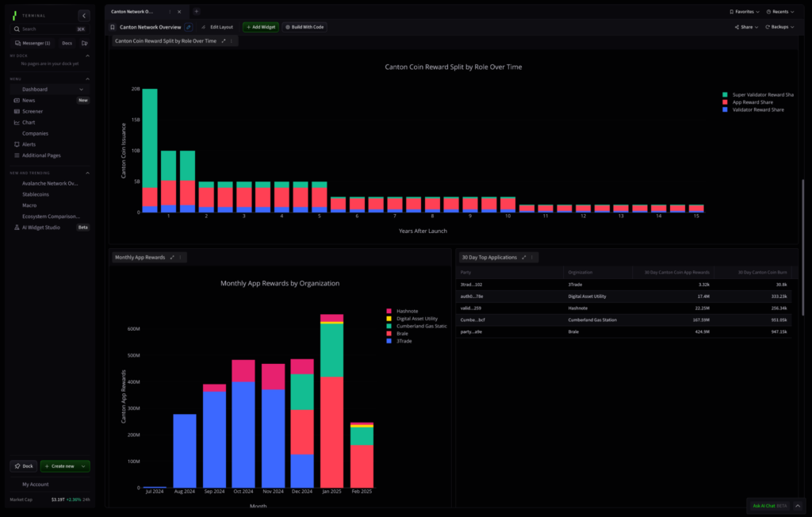
Task: Toggle the 3Trade series in the legend
Action: tap(399, 341)
